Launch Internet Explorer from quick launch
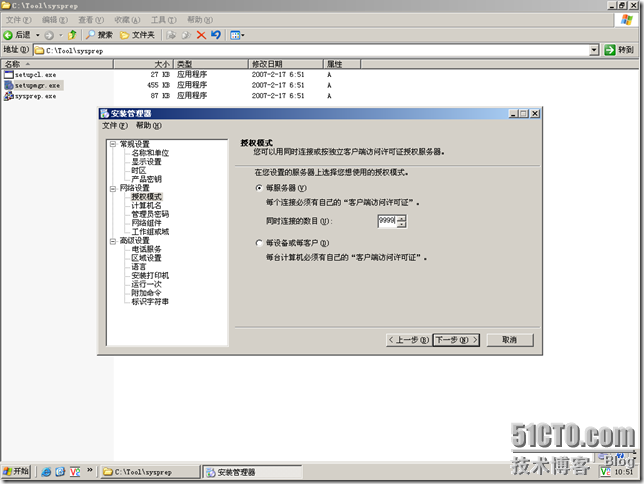This screenshot has width=644, height=484. pos(46,472)
